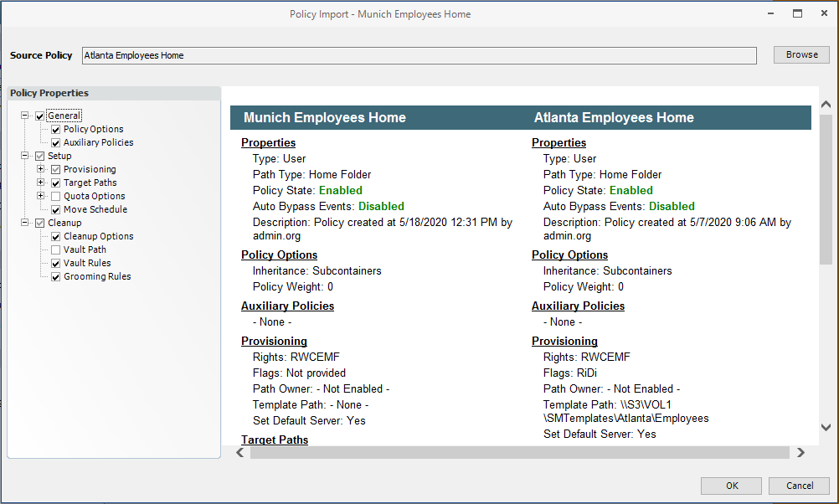Click the vertical scrollbar down arrow
Screen dimensions: 839x504
click(825, 428)
